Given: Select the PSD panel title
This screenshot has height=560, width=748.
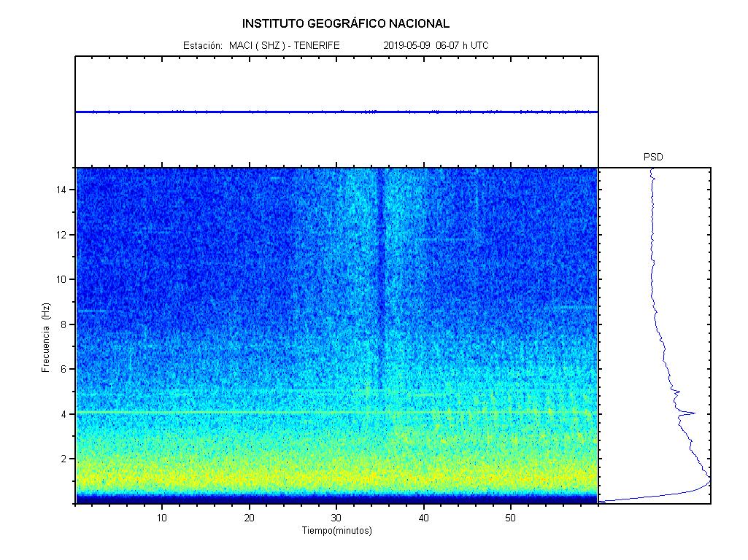Looking at the screenshot, I should tap(653, 157).
